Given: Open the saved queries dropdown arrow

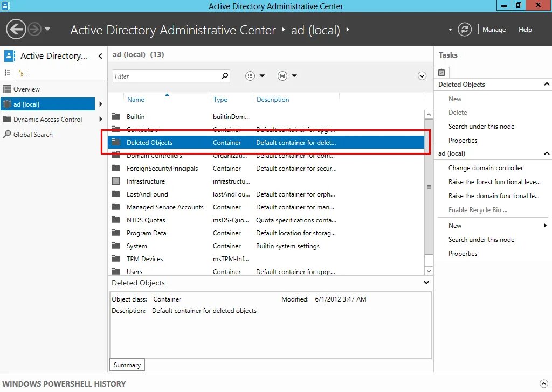Looking at the screenshot, I should pyautogui.click(x=294, y=75).
